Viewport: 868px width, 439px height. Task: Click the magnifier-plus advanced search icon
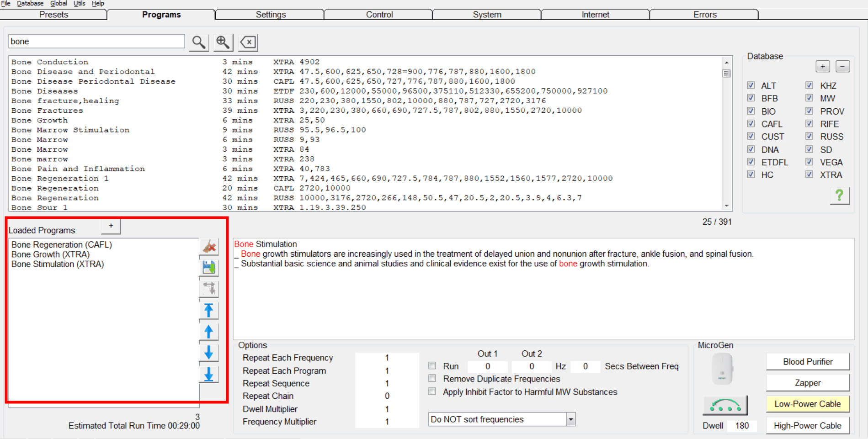pos(223,42)
